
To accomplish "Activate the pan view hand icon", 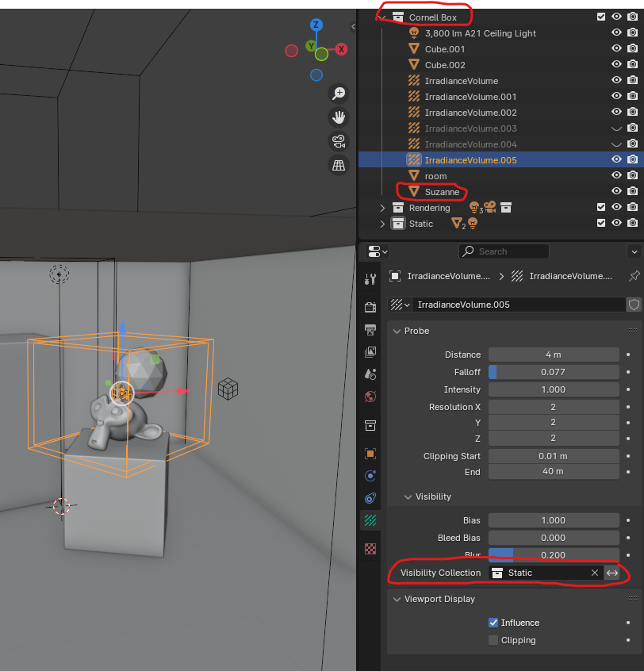I will [x=339, y=117].
